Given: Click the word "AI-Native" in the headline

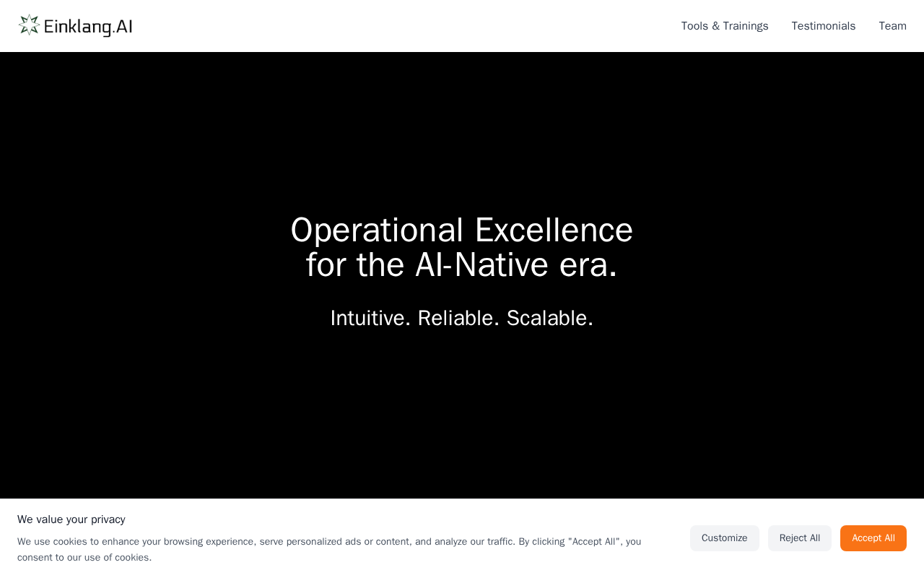Looking at the screenshot, I should click(481, 264).
